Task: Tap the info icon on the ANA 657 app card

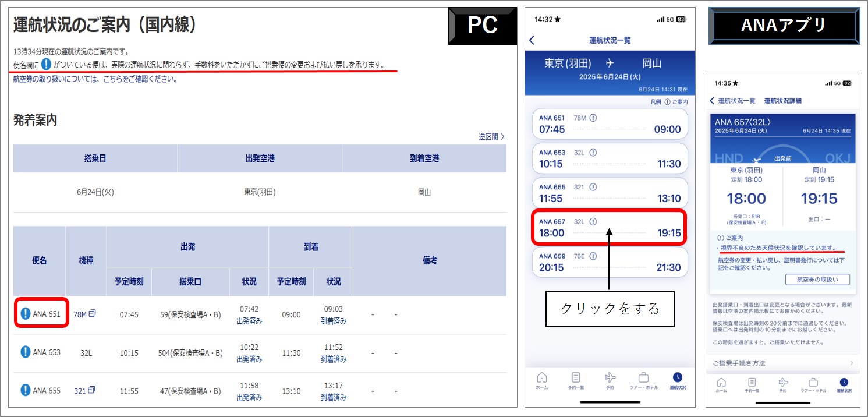Action: [593, 221]
